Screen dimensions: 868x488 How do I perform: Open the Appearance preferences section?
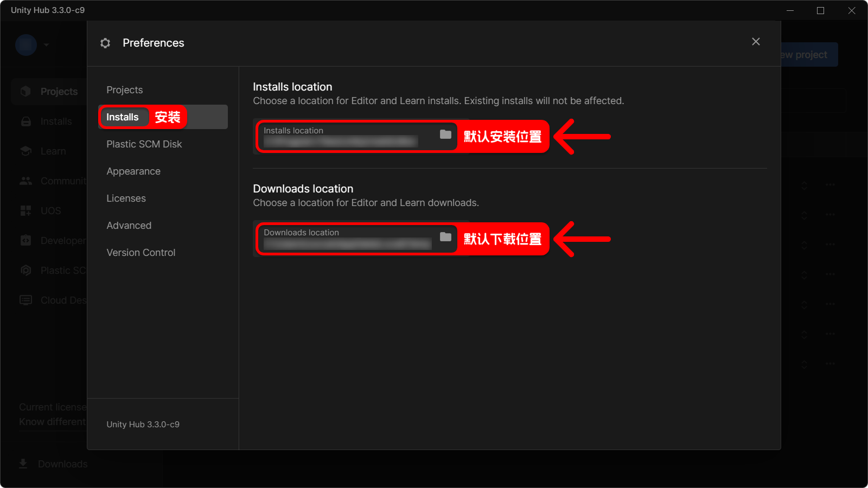click(163, 171)
